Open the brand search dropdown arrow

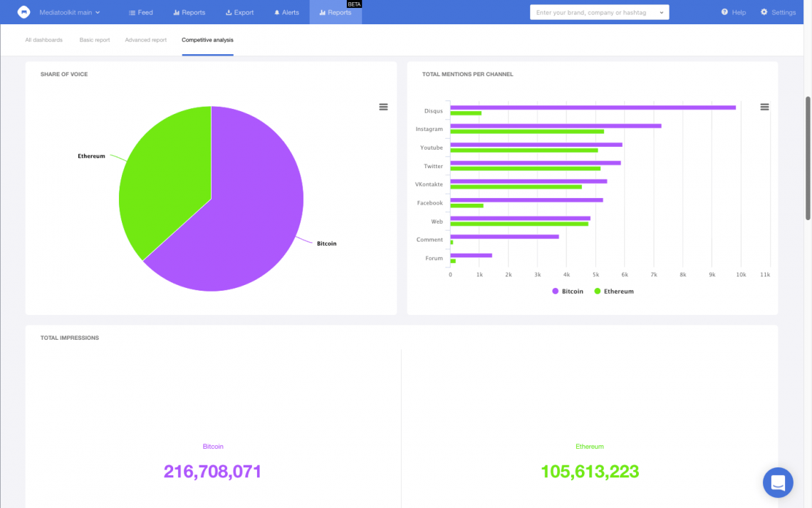(x=662, y=13)
